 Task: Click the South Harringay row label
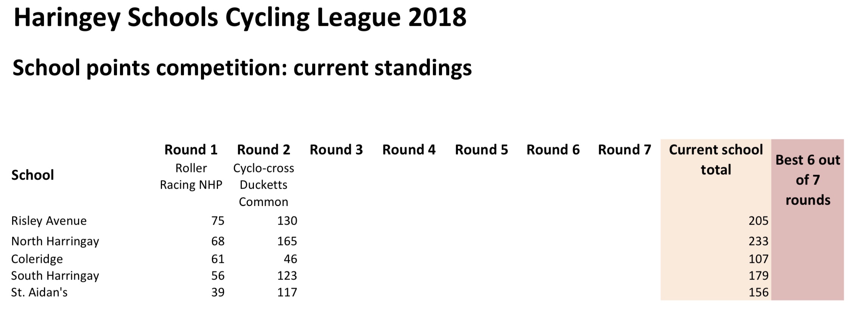(55, 276)
